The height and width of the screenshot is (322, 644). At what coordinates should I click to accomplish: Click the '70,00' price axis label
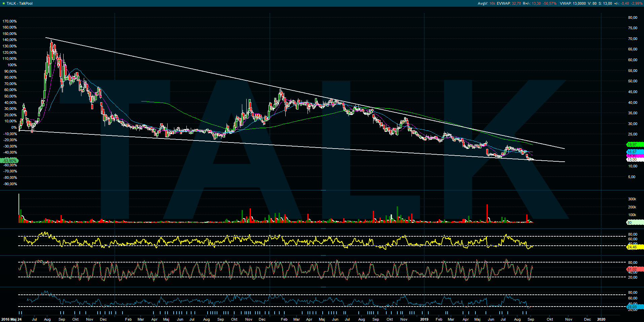[633, 39]
